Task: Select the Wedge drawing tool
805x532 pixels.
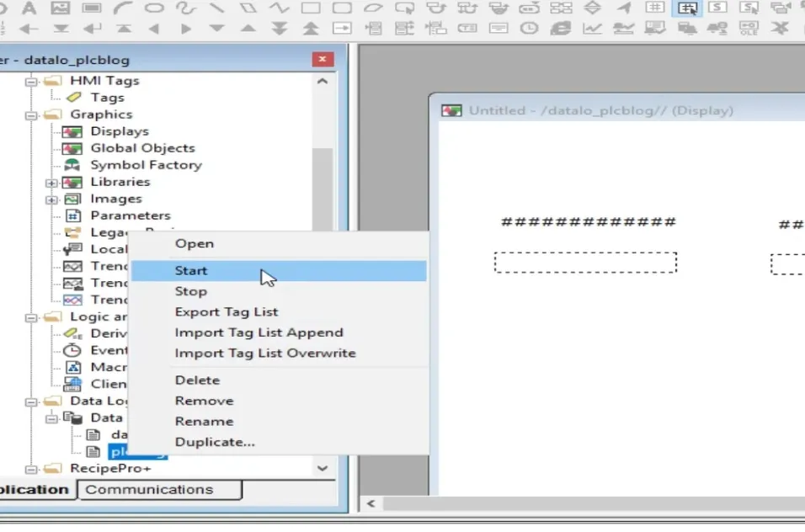Action: click(x=373, y=8)
